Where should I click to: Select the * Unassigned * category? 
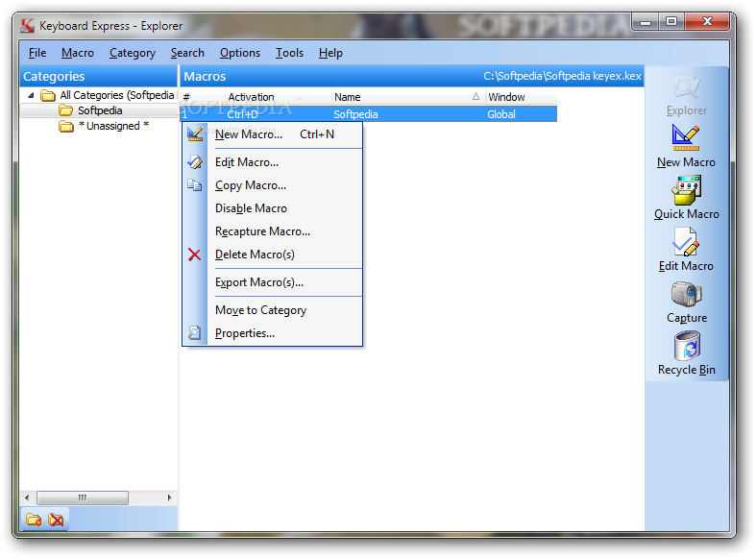[113, 126]
